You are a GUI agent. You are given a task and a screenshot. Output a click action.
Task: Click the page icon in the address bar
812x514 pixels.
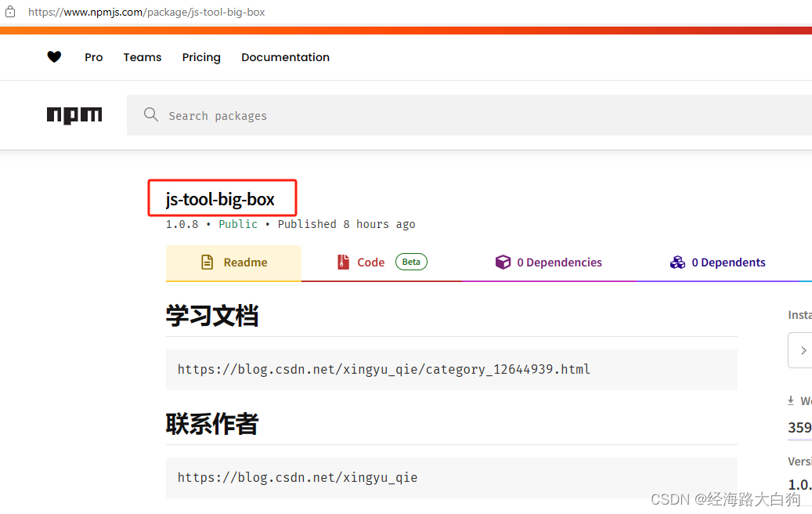click(9, 12)
